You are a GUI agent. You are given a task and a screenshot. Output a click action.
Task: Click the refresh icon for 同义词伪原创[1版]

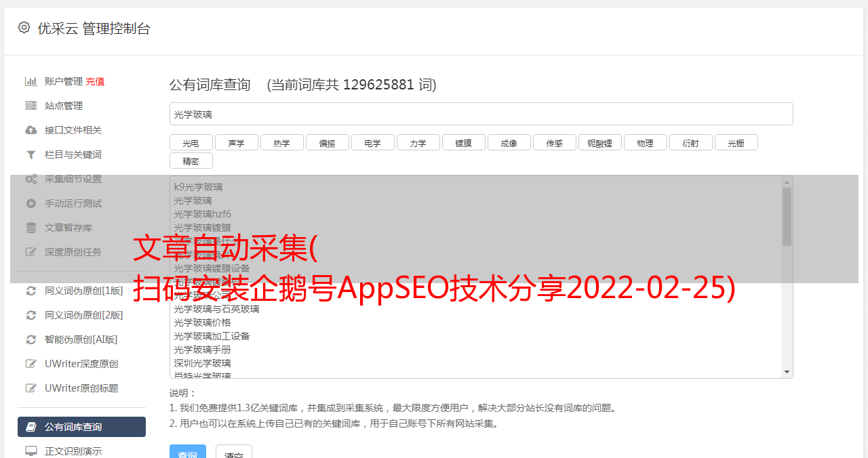click(31, 291)
